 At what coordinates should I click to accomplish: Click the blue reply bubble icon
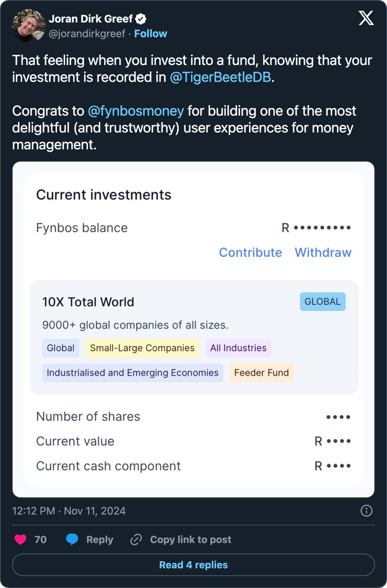72,539
